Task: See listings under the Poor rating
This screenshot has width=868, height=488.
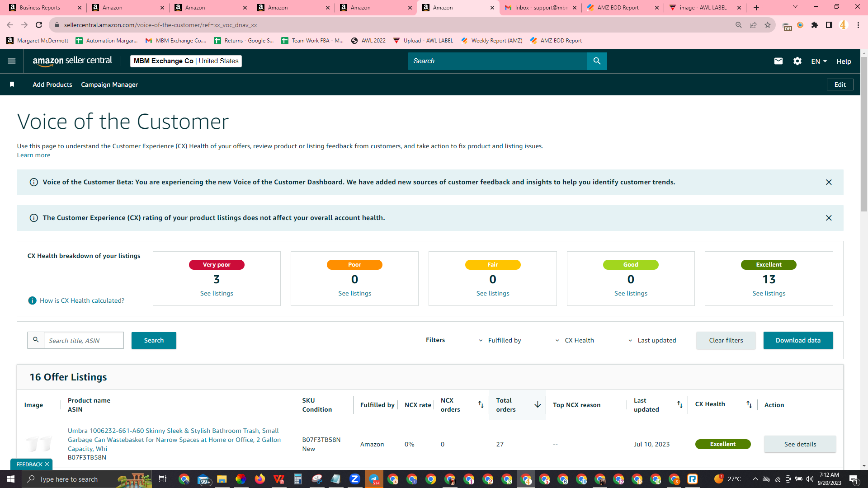Action: [x=354, y=293]
